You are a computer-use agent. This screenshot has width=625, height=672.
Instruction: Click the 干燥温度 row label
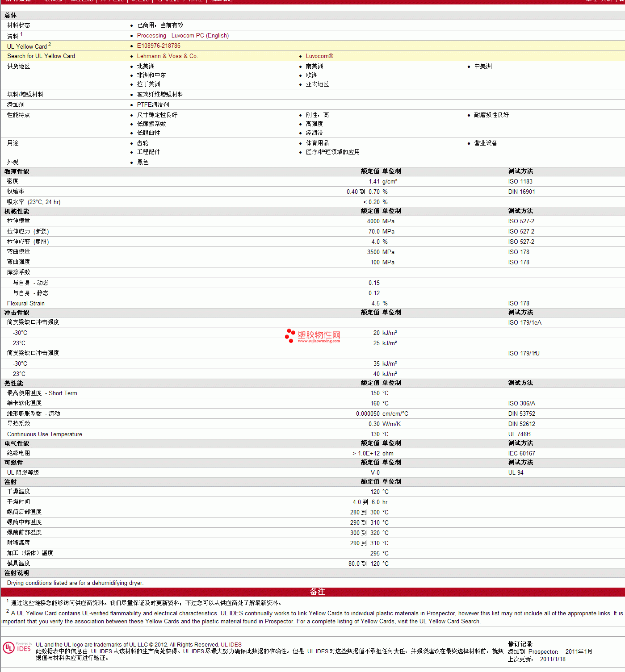(19, 492)
